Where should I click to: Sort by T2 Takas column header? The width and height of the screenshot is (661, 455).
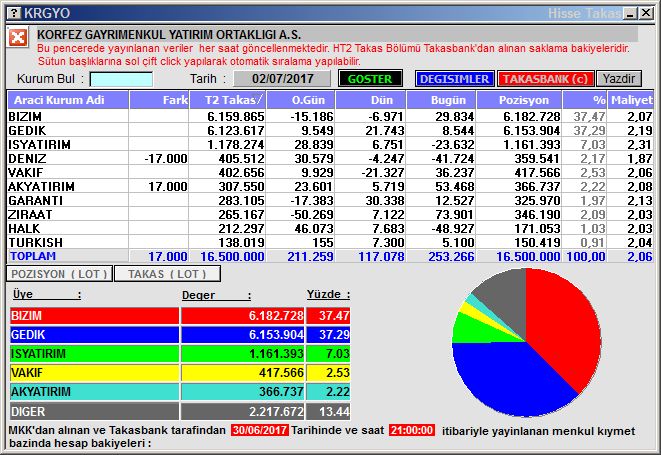click(x=228, y=100)
